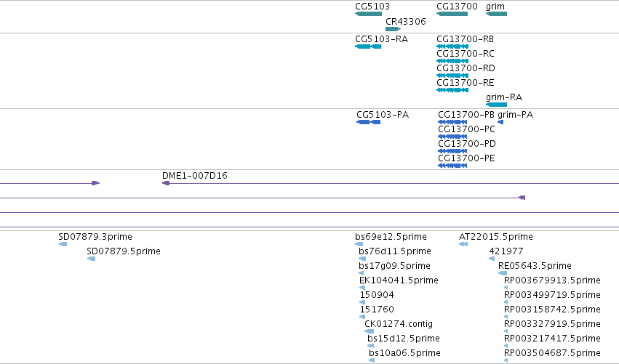The height and width of the screenshot is (364, 619).
Task: Click the CG13700-PE protein glyph
Action: point(452,166)
